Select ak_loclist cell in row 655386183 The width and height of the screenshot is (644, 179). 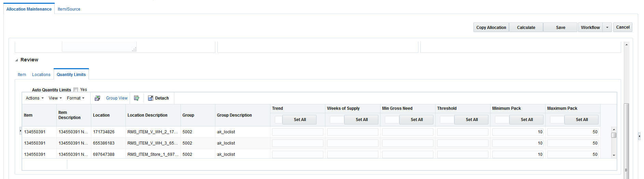[x=243, y=143]
